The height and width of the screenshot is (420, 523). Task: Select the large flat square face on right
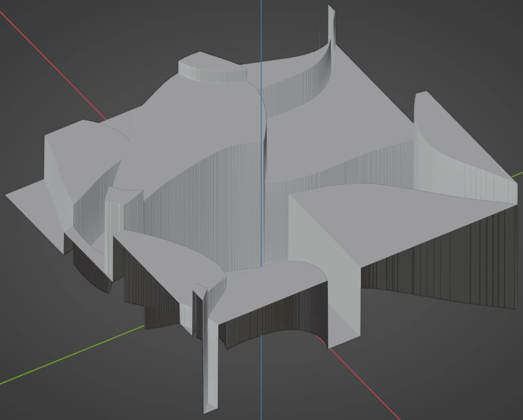[x=371, y=223]
